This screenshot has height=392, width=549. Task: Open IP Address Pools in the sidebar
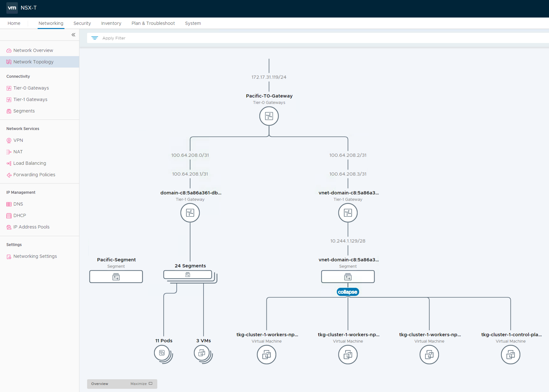pos(31,227)
